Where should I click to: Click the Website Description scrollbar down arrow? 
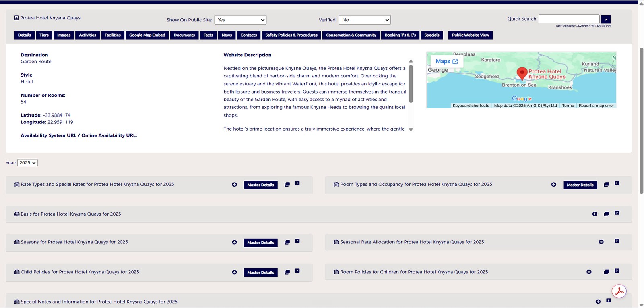tap(411, 129)
